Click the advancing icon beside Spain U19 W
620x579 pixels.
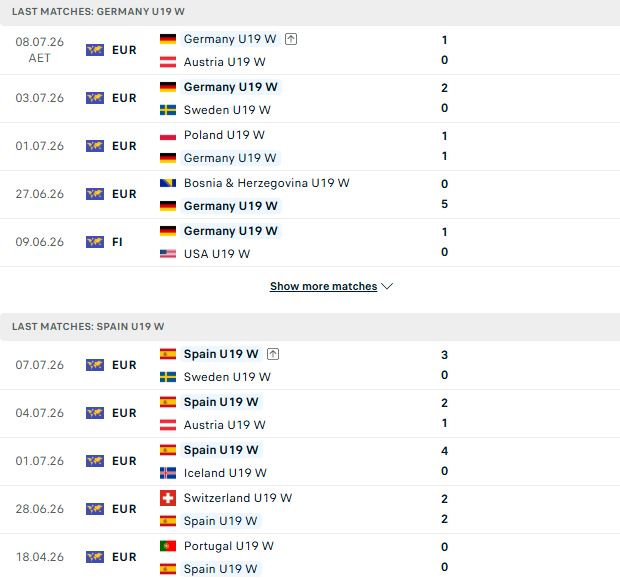point(273,354)
